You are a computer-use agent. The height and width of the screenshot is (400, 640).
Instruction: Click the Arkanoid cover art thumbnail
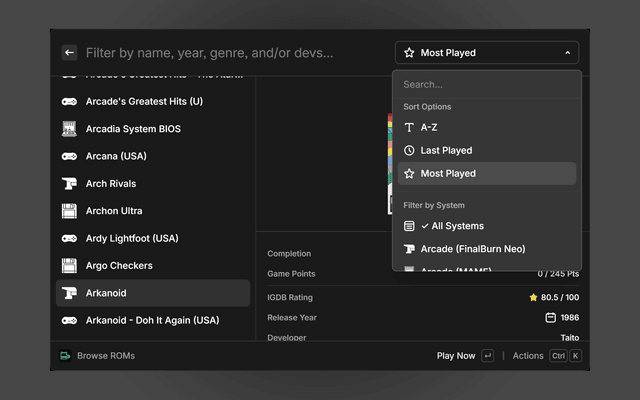(390, 164)
